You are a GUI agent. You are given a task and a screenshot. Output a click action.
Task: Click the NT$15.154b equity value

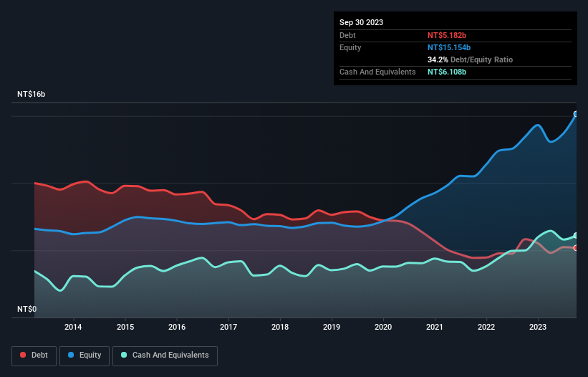coord(449,47)
